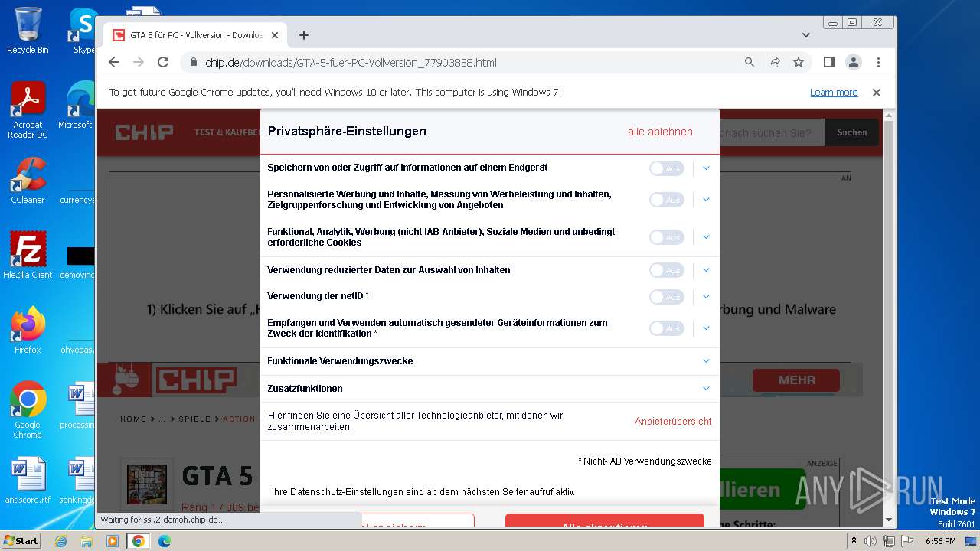
Task: Click 'SPIELE' breadcrumb
Action: point(194,419)
